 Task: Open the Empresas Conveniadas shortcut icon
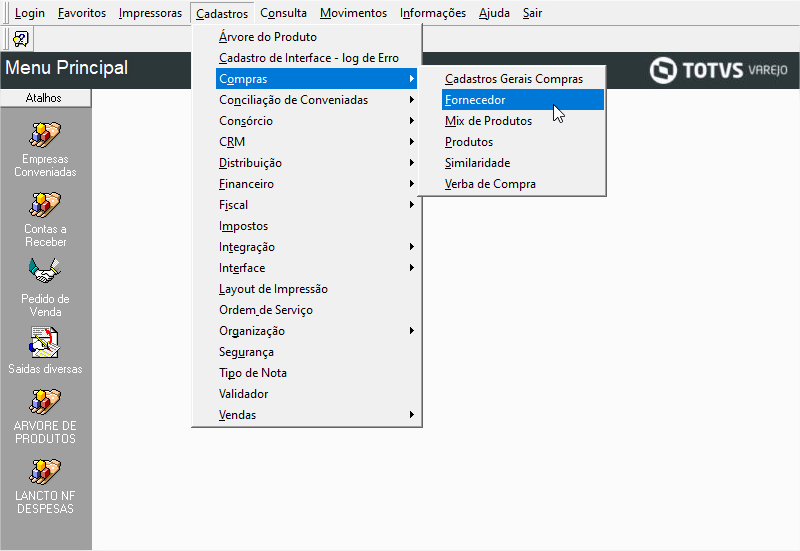45,134
